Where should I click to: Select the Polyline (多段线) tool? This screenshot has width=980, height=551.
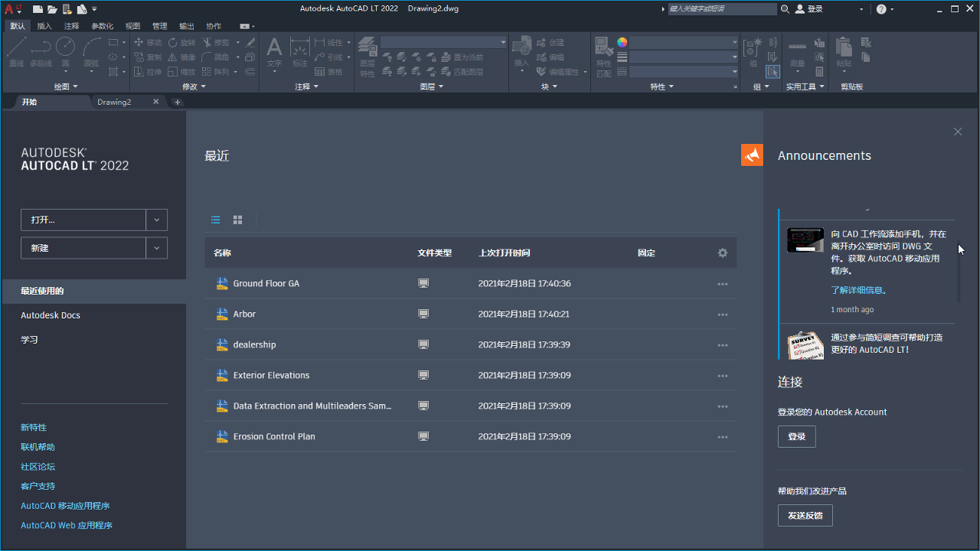coord(41,52)
